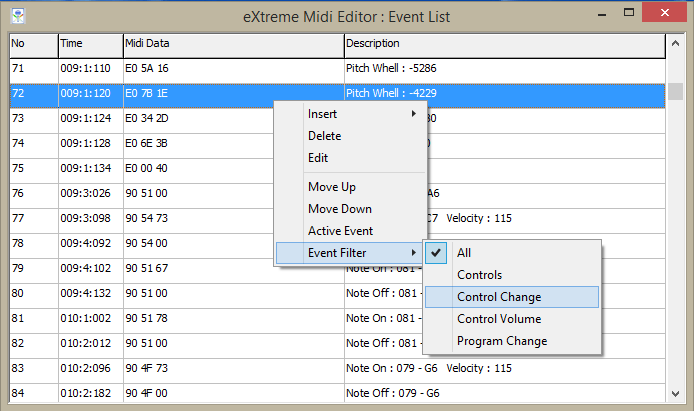
Task: Select midi data 90 51 67
Action: [147, 268]
